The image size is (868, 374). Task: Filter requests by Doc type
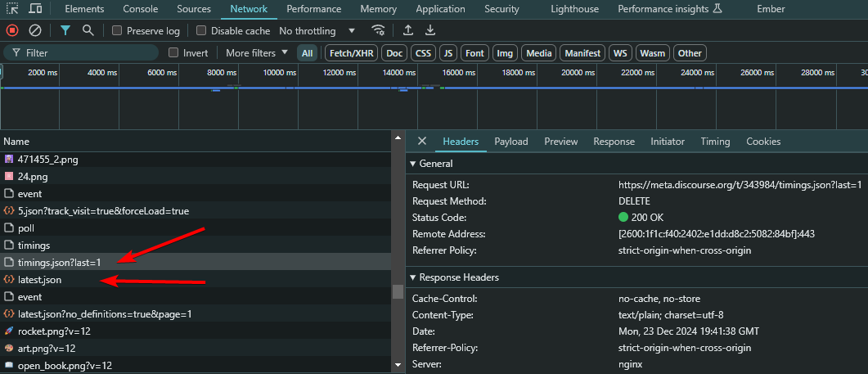394,53
